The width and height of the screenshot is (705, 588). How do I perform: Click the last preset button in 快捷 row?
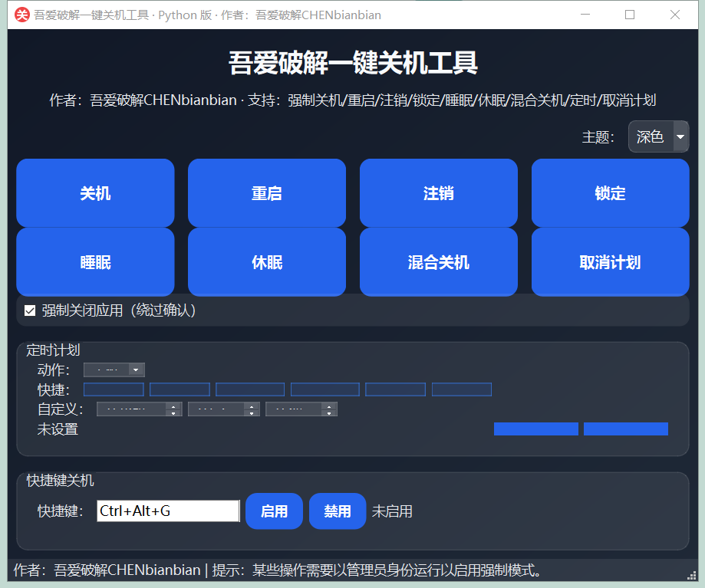(x=461, y=389)
